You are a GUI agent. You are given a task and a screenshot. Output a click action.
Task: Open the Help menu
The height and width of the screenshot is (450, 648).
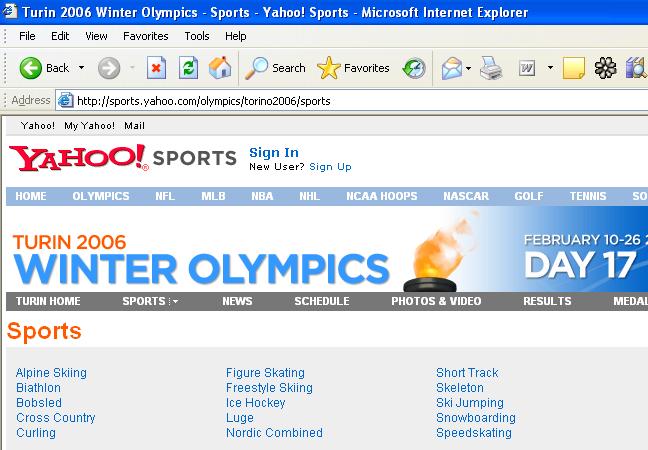[236, 36]
